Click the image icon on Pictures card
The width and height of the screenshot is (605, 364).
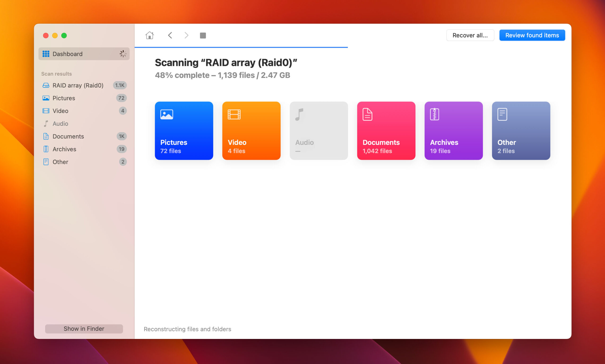click(167, 114)
